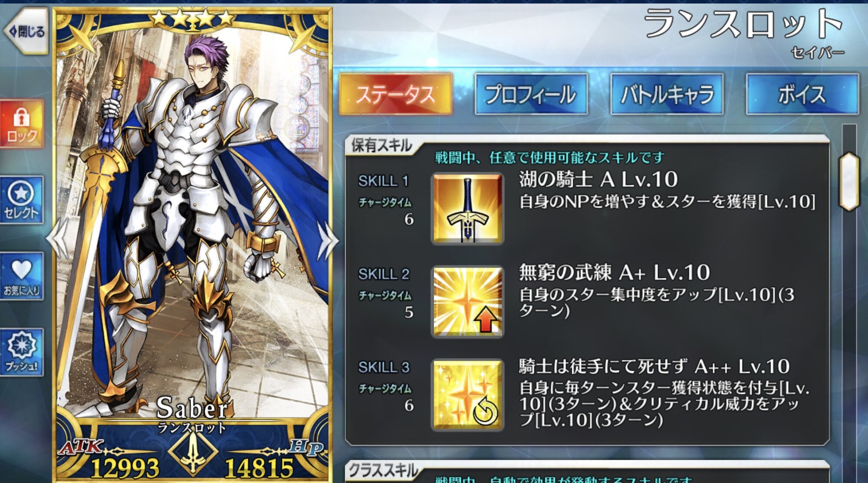
Task: Toggle the セレクト star button
Action: pos(22,200)
